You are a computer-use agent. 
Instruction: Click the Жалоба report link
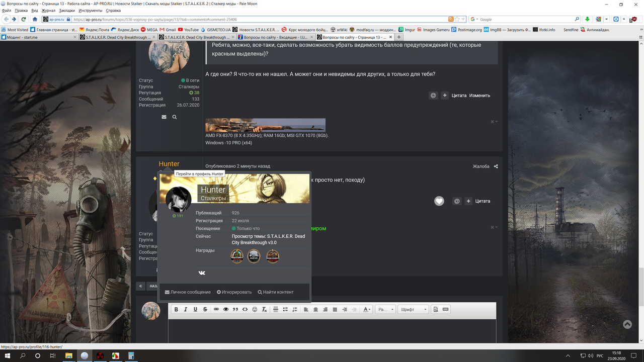tap(481, 166)
